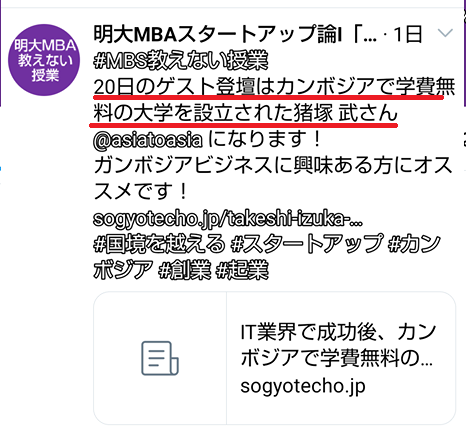This screenshot has width=466, height=440.
Task: Follow the sogyotecho.jp/takeshi-izuka link
Action: coord(228,219)
